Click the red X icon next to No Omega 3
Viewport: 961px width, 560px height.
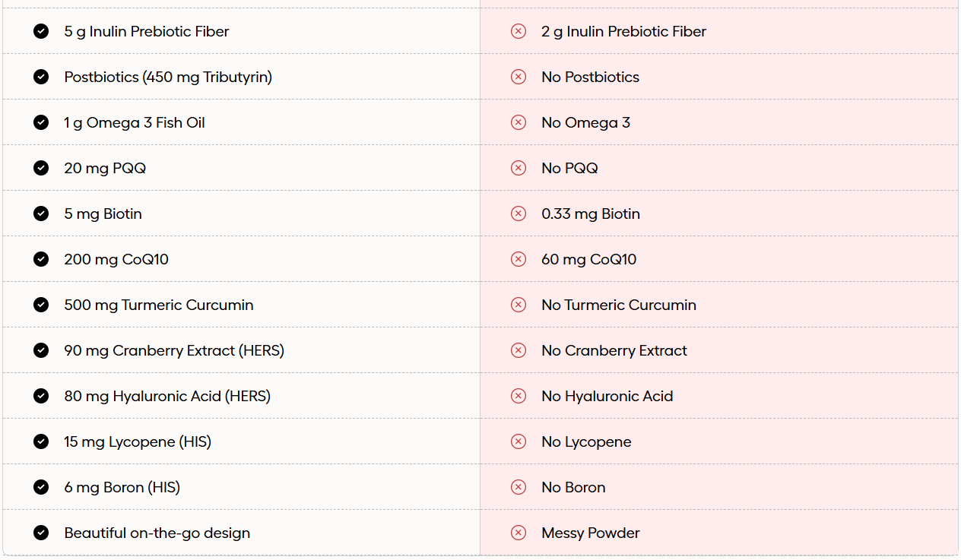519,122
